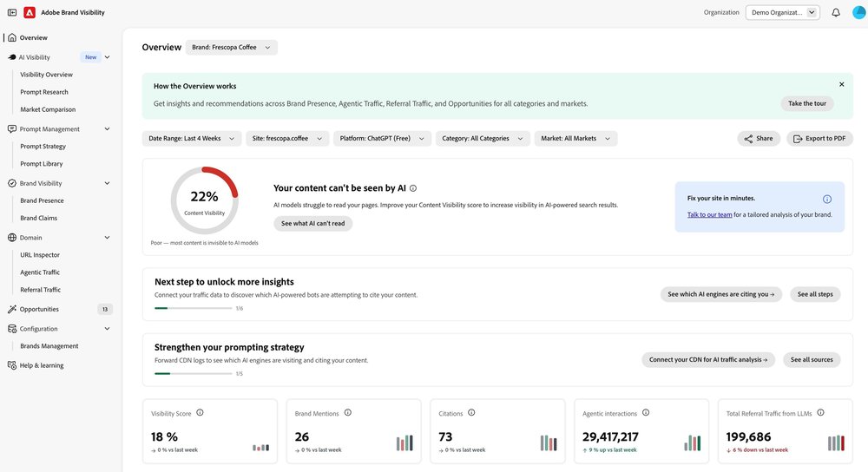
Task: Click the 1/5 prompting strategy progress bar
Action: coord(194,373)
